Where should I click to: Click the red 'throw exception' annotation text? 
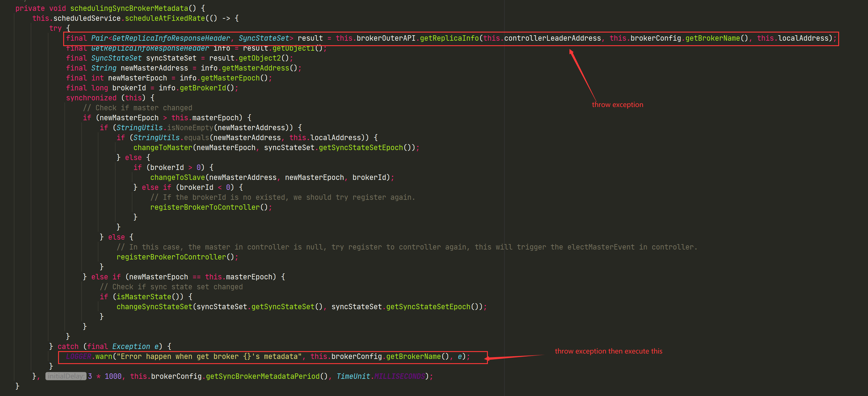coord(617,105)
